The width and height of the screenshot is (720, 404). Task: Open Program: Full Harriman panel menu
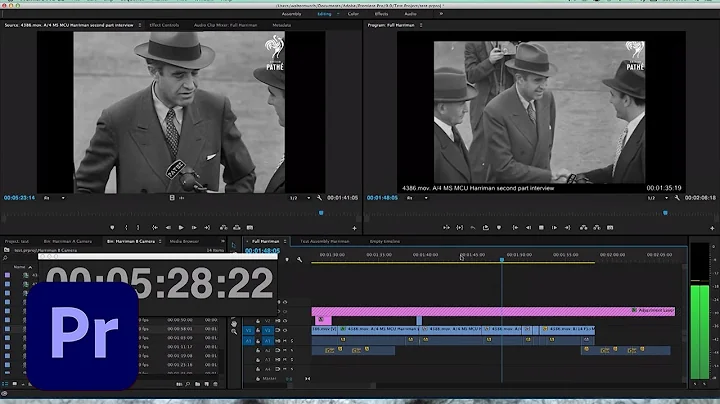421,25
